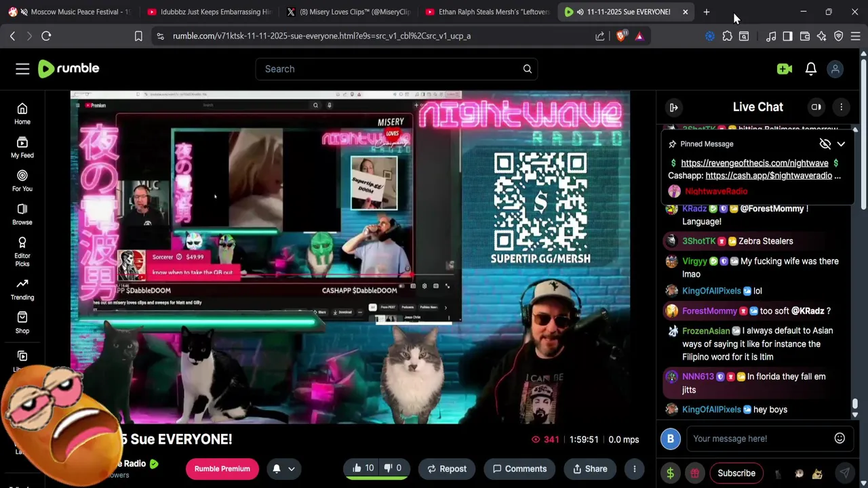
Task: Open Browse in the sidebar
Action: pos(22,214)
